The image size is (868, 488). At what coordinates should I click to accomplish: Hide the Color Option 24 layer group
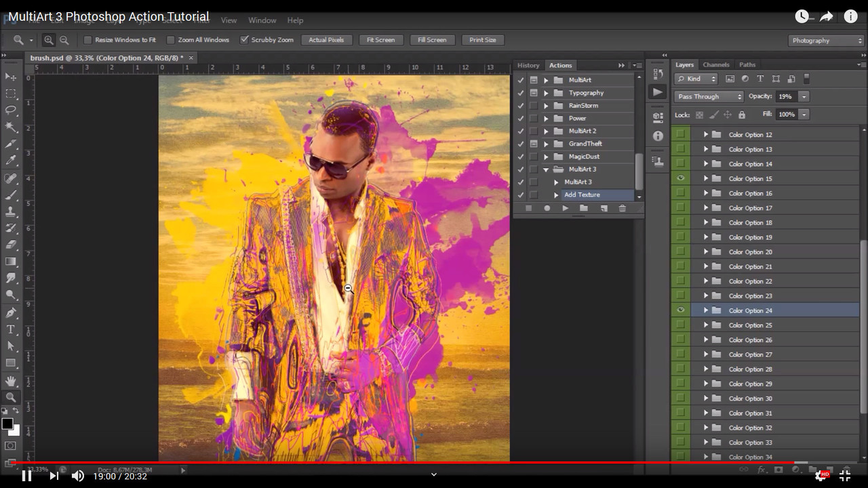pyautogui.click(x=681, y=310)
